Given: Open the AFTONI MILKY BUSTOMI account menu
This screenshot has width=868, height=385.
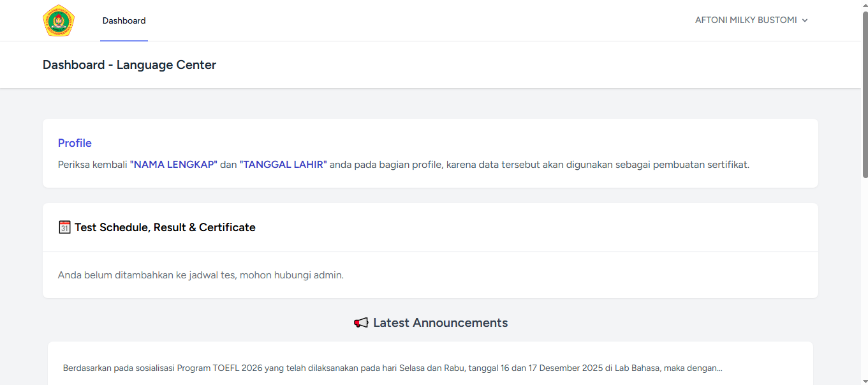Looking at the screenshot, I should click(x=746, y=20).
